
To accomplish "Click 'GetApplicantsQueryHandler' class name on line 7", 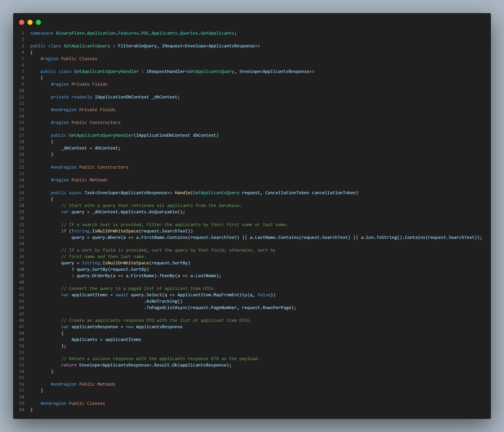I will click(106, 71).
